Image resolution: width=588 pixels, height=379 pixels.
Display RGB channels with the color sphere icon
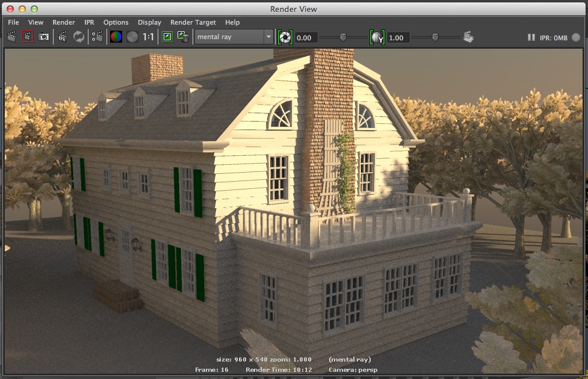point(116,37)
